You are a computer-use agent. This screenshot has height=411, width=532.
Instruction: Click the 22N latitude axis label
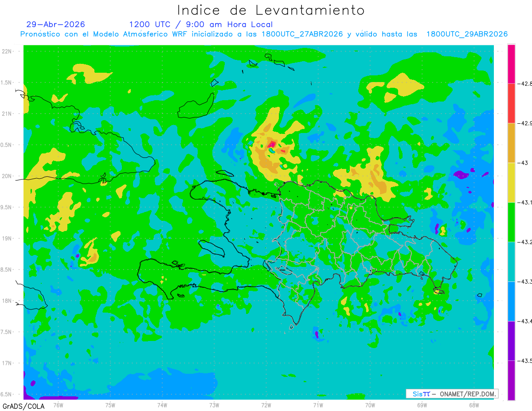tap(7, 51)
